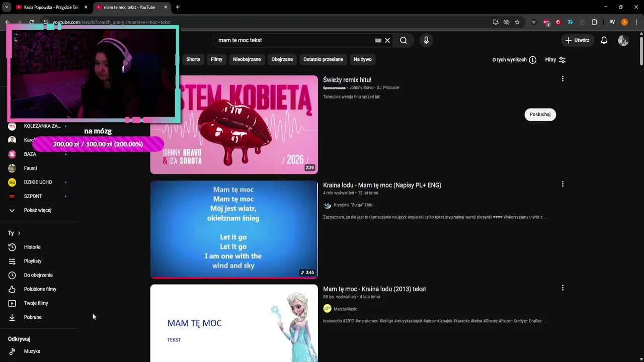The image size is (644, 362).
Task: Open the on-screen keyboard icon in search box
Action: [x=378, y=40]
